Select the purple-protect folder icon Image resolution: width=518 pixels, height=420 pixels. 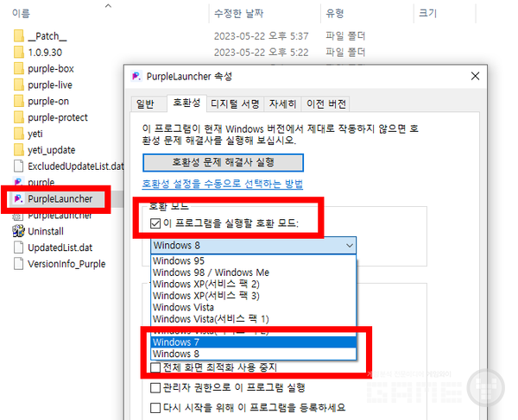point(19,117)
